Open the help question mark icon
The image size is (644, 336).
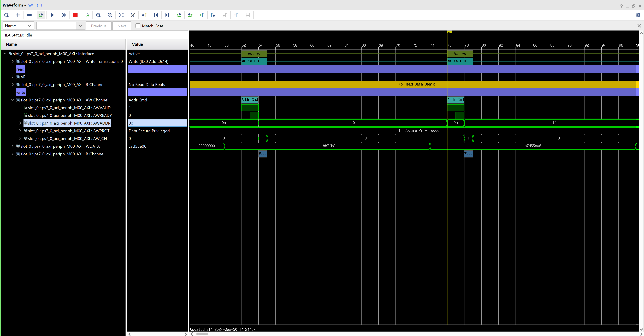[x=621, y=6]
